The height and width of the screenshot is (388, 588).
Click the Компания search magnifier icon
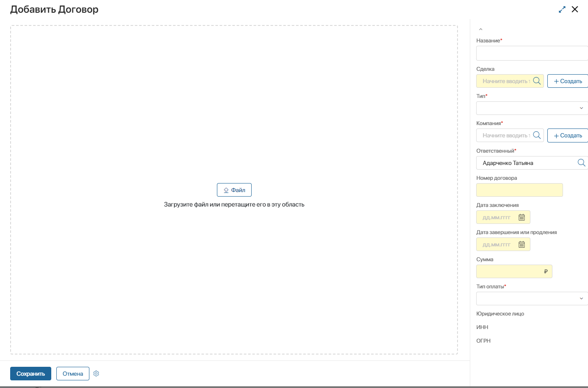coord(537,135)
